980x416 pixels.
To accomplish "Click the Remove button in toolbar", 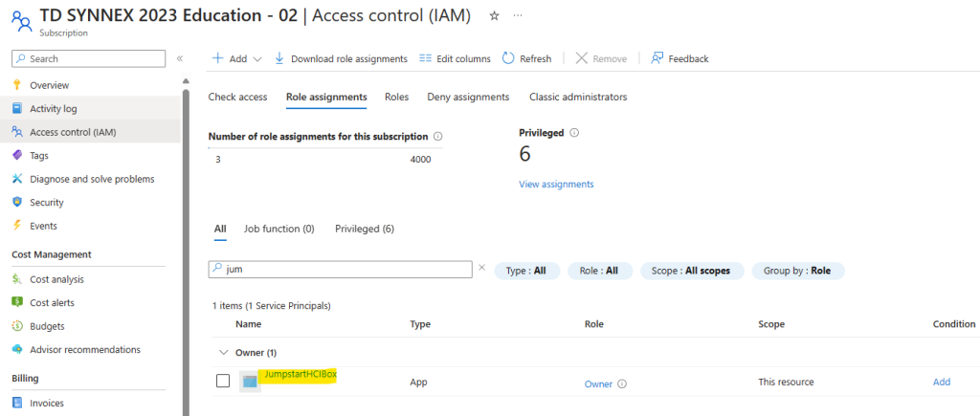I will [601, 58].
